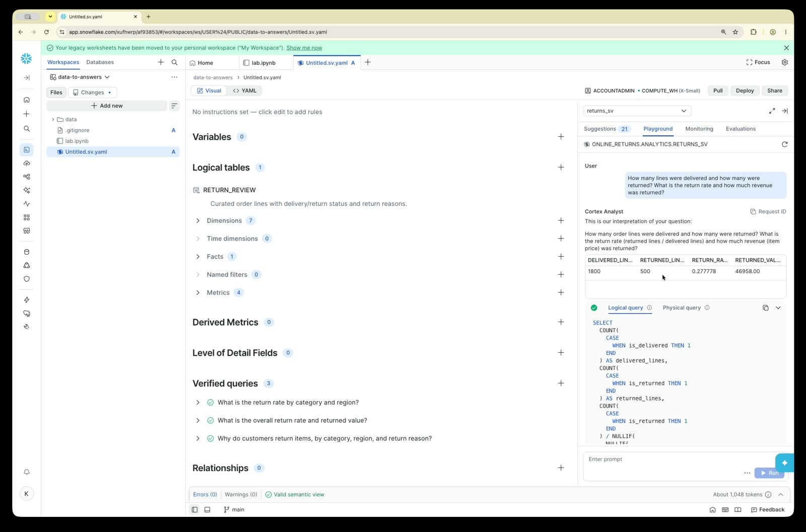Click the file sort/filter icon

click(174, 106)
